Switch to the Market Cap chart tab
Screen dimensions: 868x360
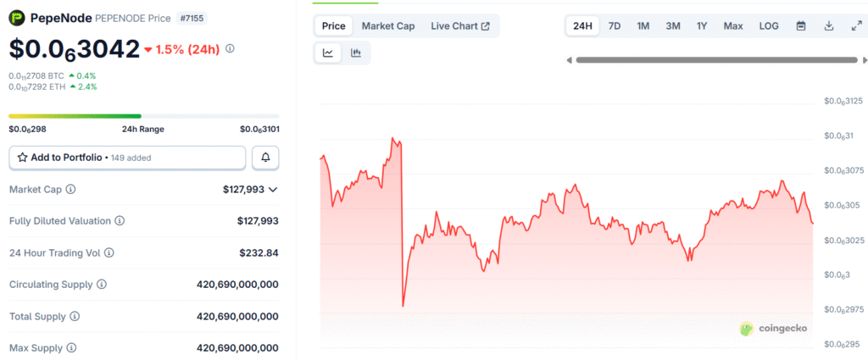(388, 26)
